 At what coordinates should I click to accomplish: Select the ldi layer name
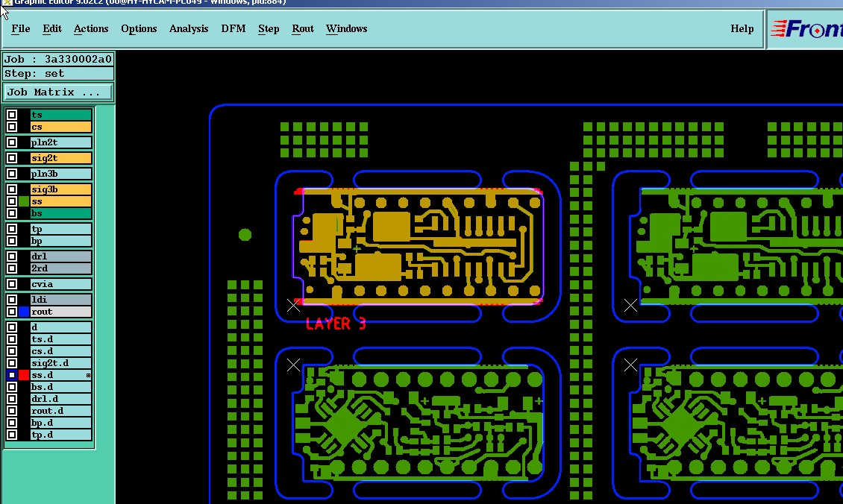pos(60,299)
